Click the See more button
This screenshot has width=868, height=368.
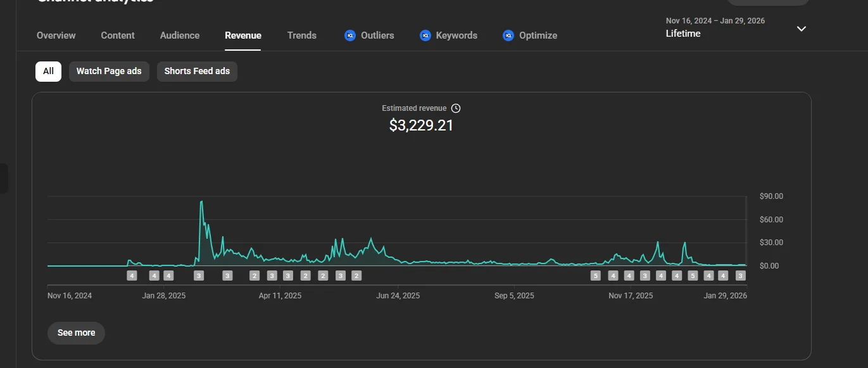click(x=76, y=333)
